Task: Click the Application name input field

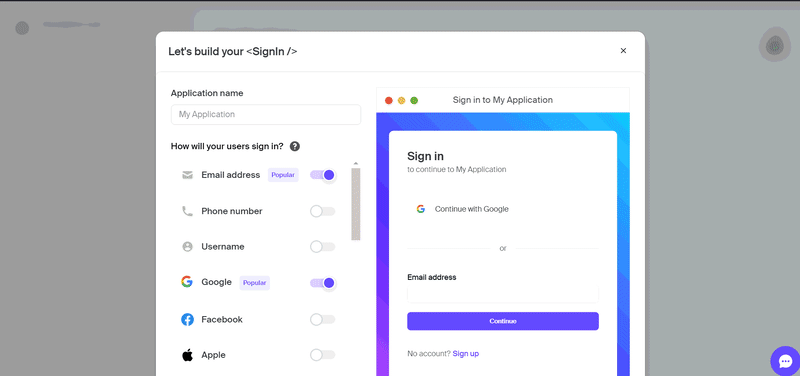Action: point(266,114)
